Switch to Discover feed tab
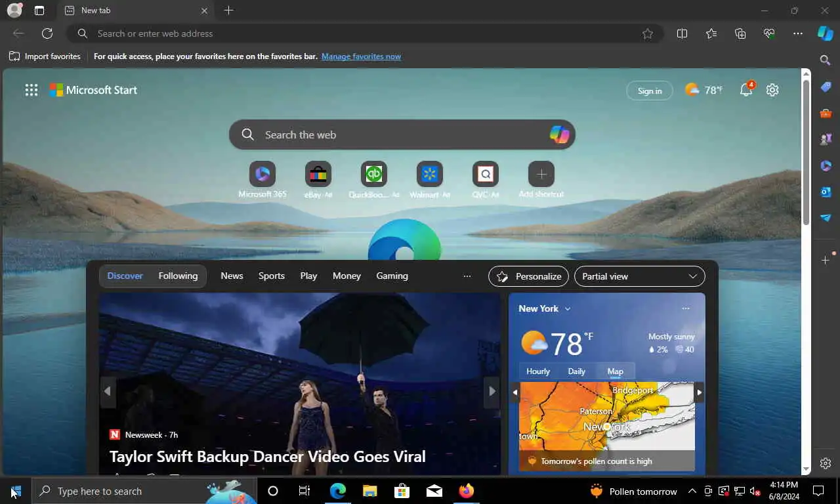Image resolution: width=840 pixels, height=504 pixels. point(125,276)
